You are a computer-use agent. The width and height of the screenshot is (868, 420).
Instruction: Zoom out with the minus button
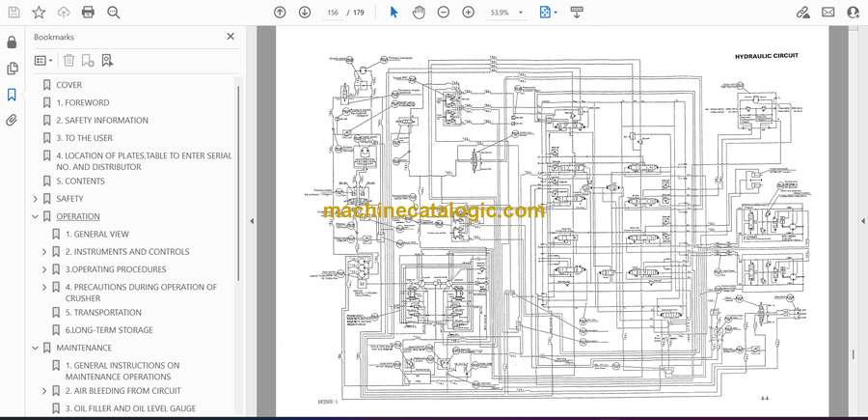pos(444,13)
